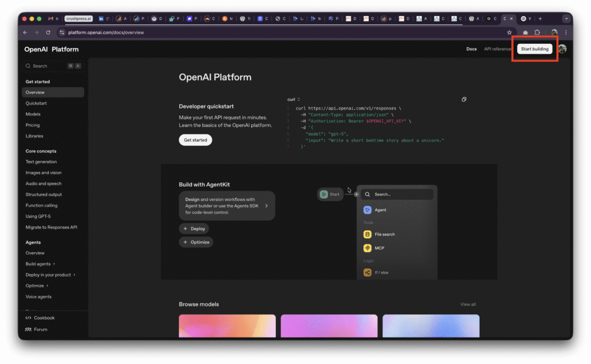Copy the curl code snippet

pos(464,99)
